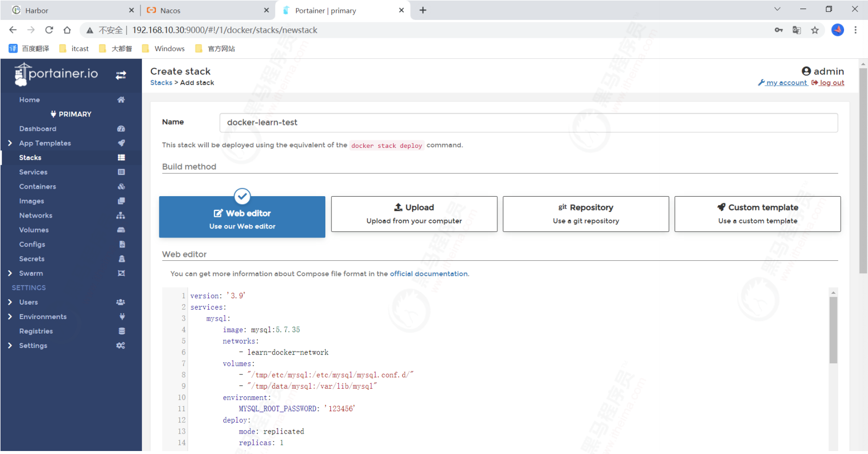
Task: Bookmark page with the star icon
Action: click(x=815, y=30)
